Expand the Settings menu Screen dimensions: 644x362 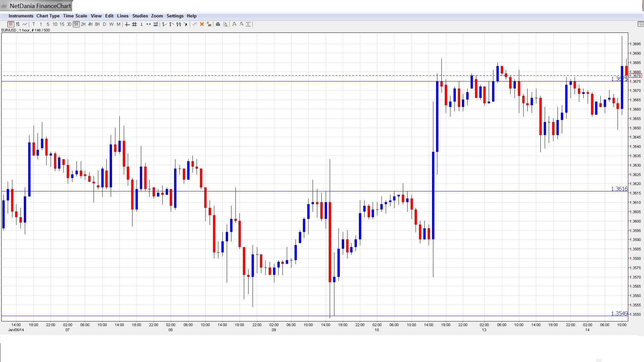175,16
